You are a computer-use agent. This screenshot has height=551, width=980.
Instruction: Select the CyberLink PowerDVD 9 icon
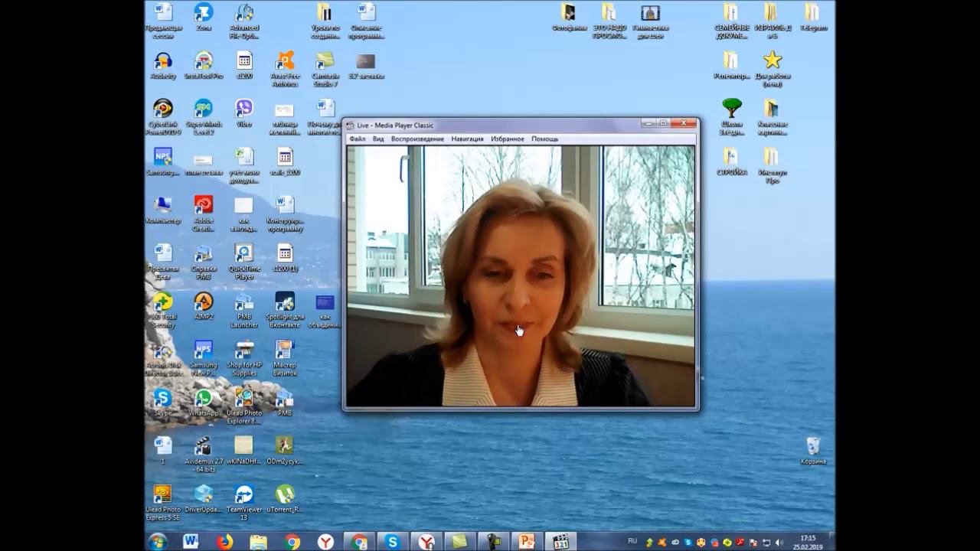tap(163, 117)
